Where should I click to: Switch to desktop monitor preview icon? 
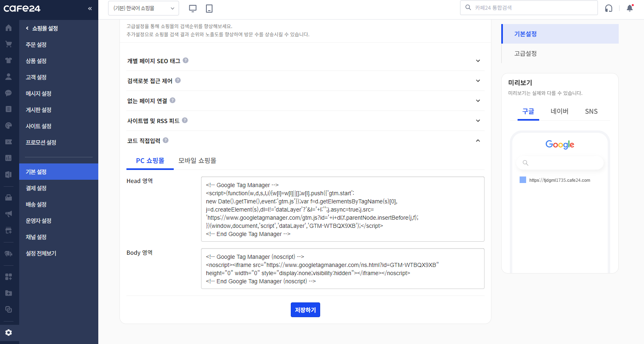coord(193,8)
